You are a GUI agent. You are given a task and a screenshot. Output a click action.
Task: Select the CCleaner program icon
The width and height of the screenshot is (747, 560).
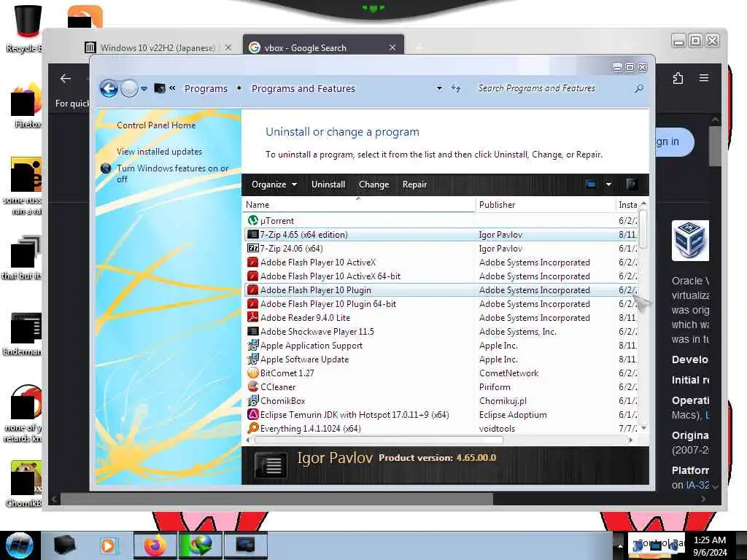252,386
